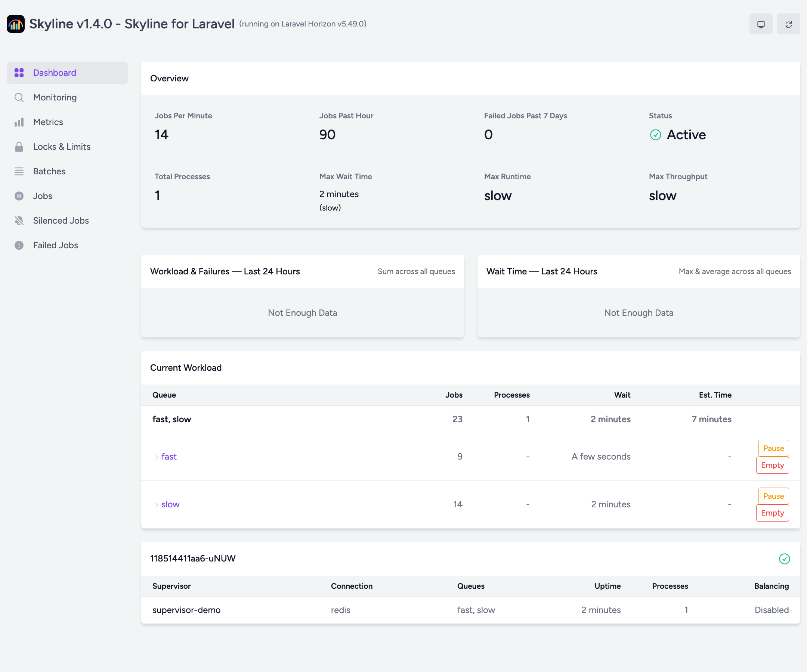Click the Skyline app logo icon
The height and width of the screenshot is (672, 807).
[16, 24]
